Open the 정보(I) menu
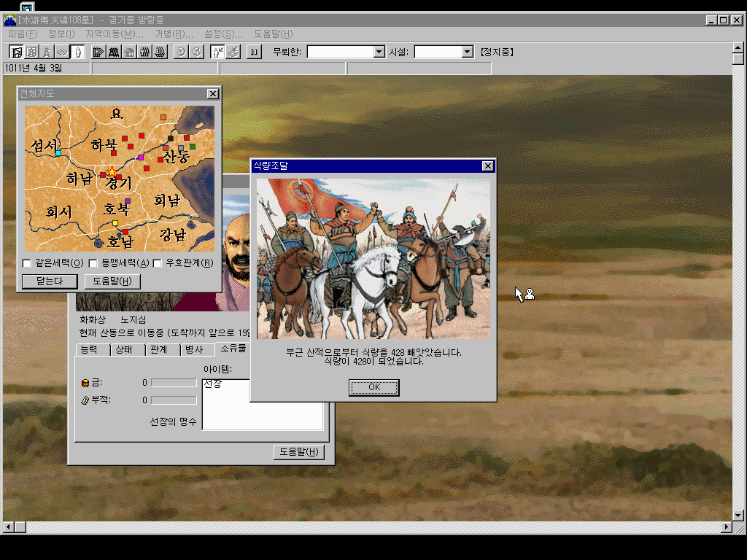 [x=61, y=34]
